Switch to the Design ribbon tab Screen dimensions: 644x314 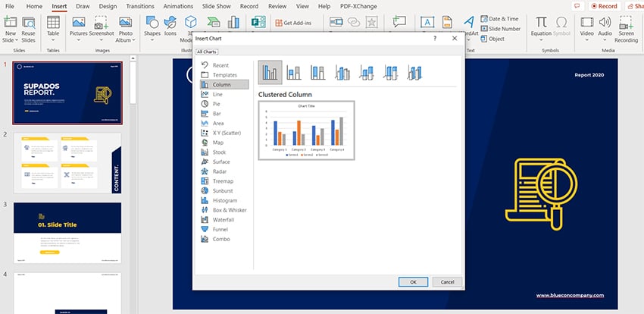pos(108,5)
